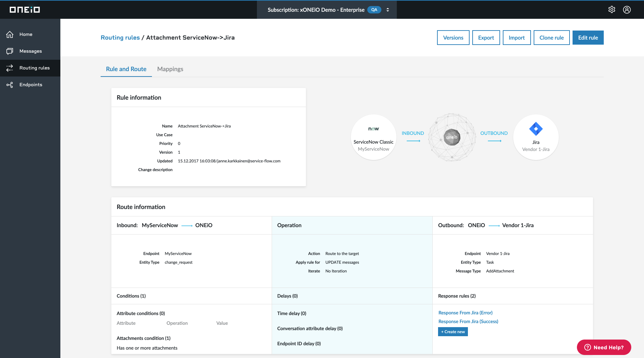Click the + Create new button

point(453,332)
